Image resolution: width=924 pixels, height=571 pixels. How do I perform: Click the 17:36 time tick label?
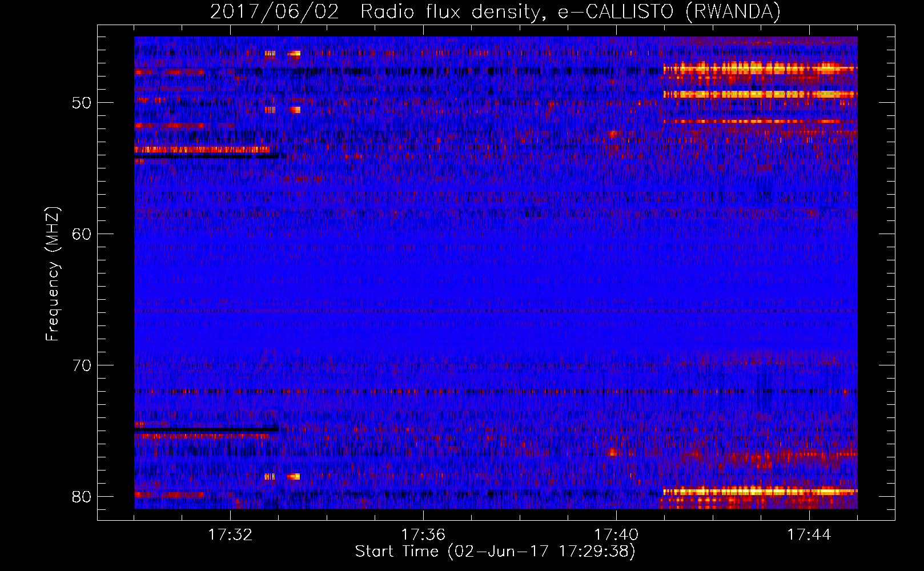(x=423, y=535)
